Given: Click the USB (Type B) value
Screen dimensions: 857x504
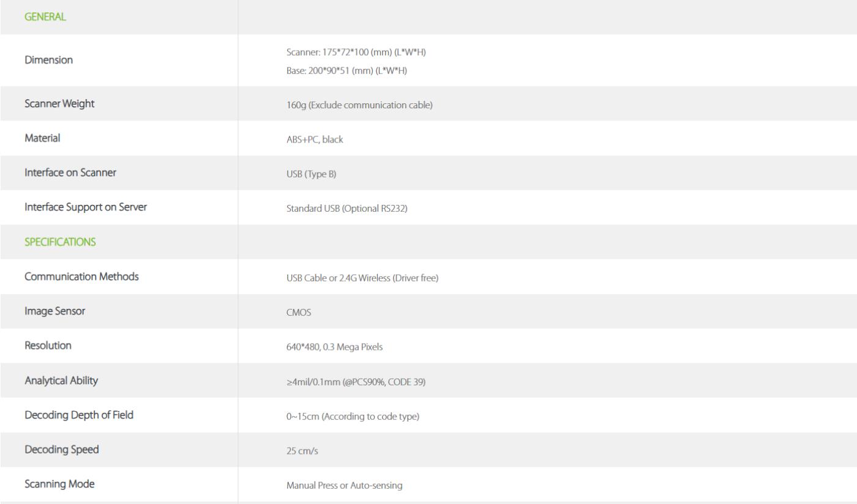Looking at the screenshot, I should tap(311, 174).
